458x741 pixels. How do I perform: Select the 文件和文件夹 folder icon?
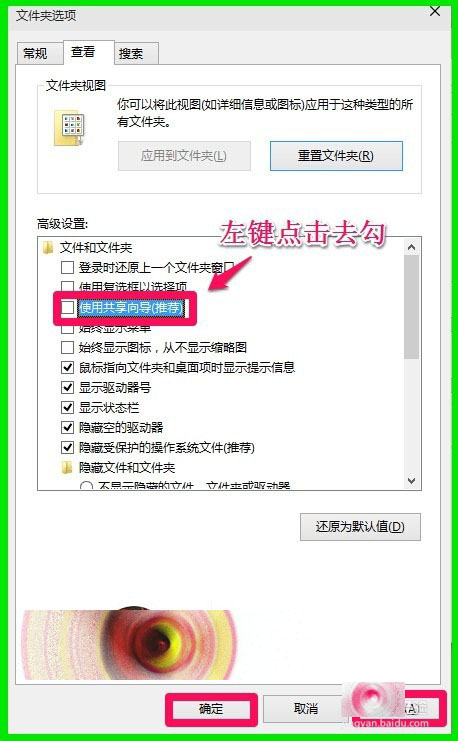48,248
